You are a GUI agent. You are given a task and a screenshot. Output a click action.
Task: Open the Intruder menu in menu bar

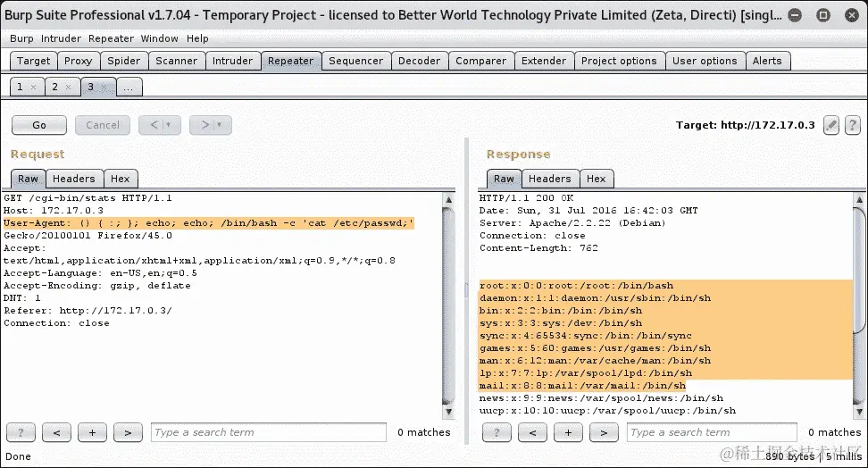(61, 38)
